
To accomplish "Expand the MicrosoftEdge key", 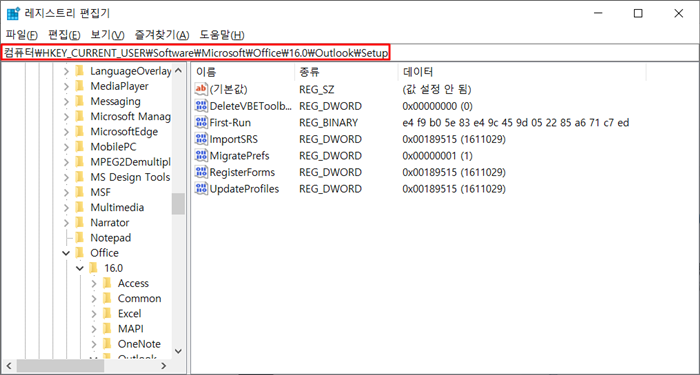I will point(67,132).
